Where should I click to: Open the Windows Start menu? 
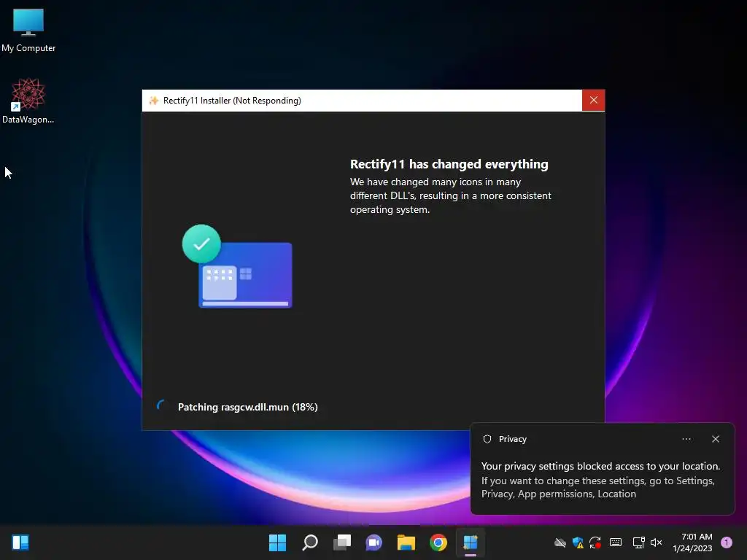[277, 542]
